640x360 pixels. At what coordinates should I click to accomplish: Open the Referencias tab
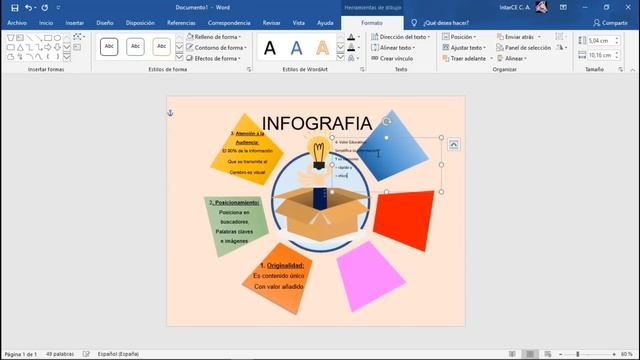pos(181,23)
